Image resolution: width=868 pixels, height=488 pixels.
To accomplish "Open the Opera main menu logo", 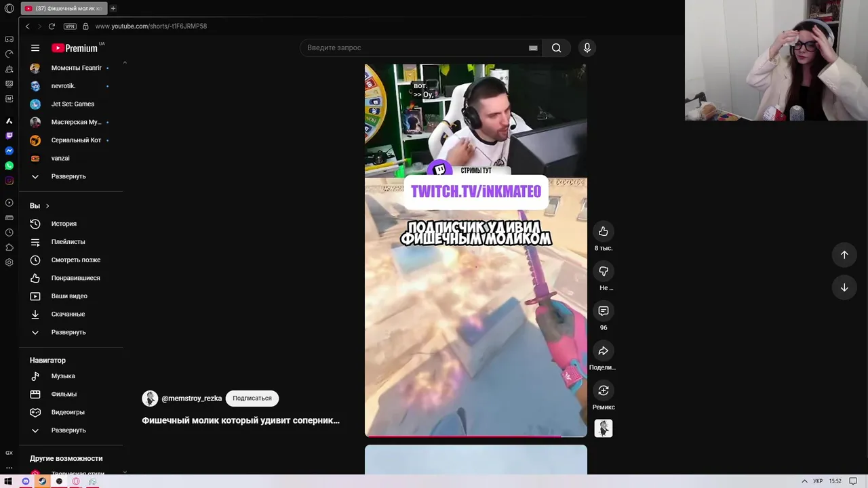I will pos(9,8).
